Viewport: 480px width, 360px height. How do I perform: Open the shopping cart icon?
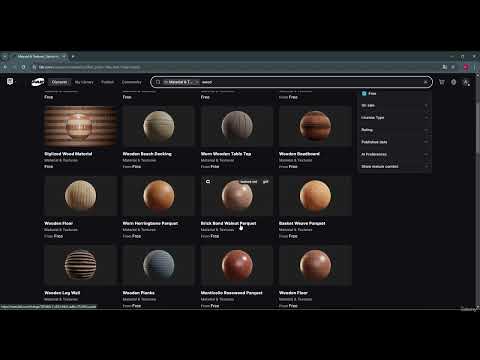(x=442, y=82)
